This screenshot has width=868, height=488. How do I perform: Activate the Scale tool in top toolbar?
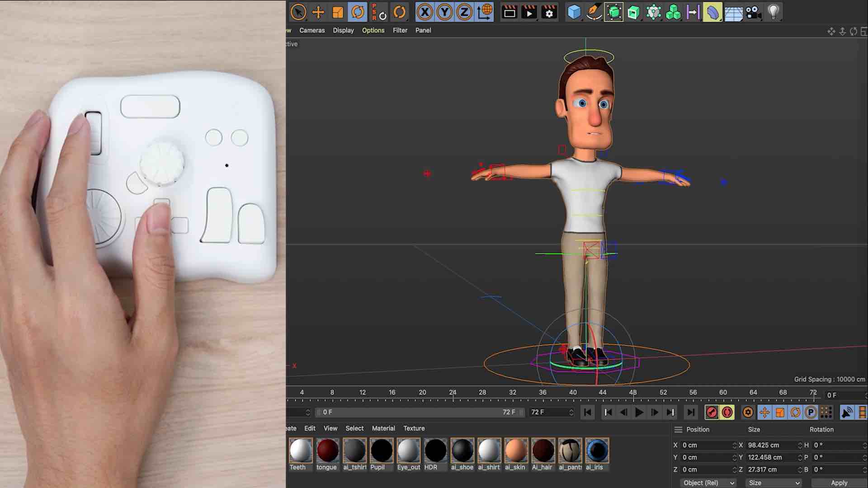(x=338, y=12)
